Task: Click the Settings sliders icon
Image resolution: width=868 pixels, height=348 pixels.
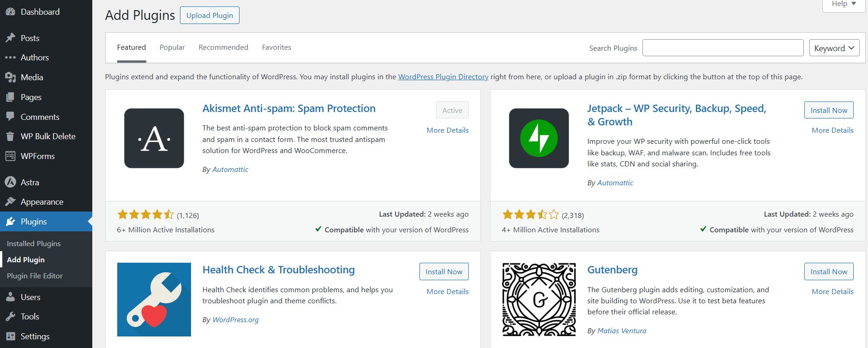Action: pos(10,336)
